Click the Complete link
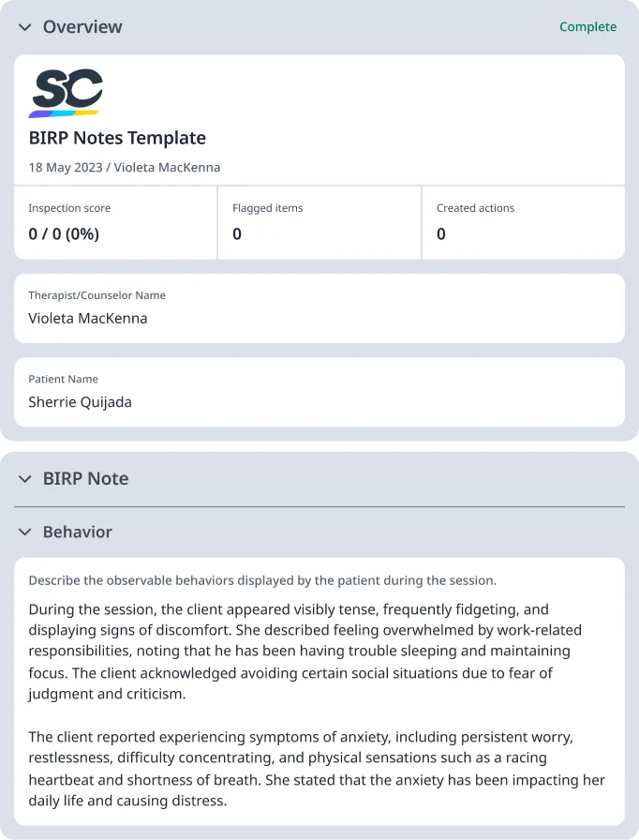The image size is (639, 840). (587, 27)
